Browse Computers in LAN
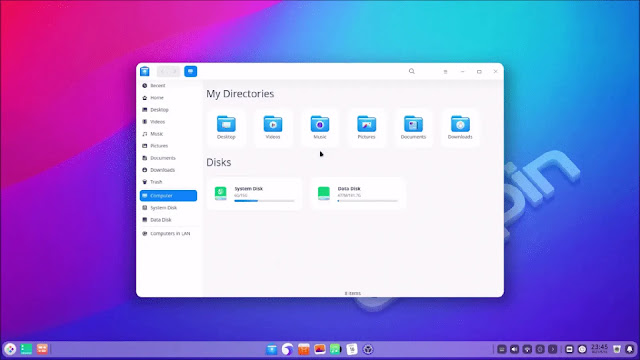This screenshot has width=640, height=360. (168, 233)
